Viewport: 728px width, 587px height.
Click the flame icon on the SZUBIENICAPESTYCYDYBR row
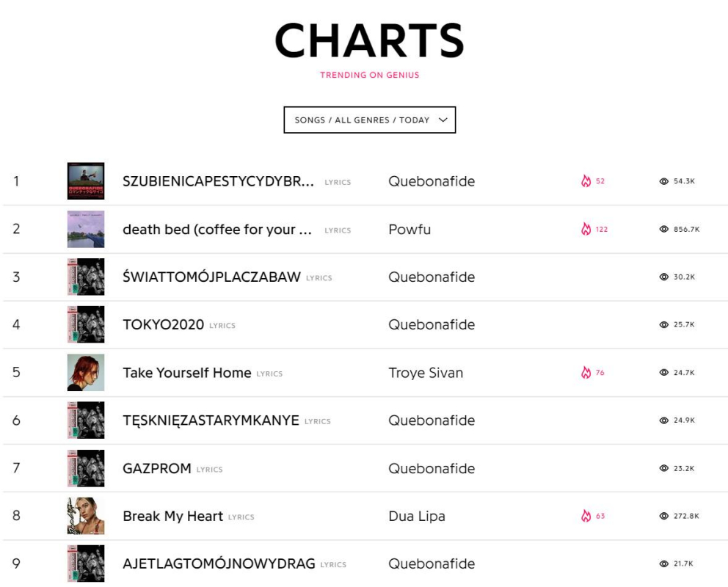coord(586,181)
